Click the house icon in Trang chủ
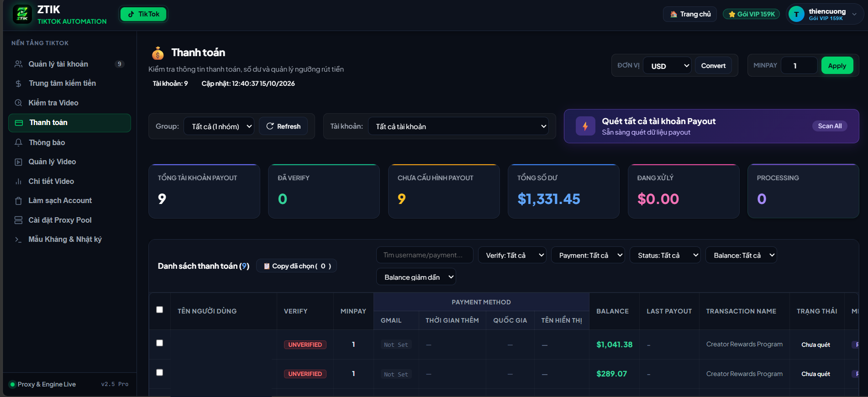This screenshot has width=868, height=397. [x=673, y=14]
